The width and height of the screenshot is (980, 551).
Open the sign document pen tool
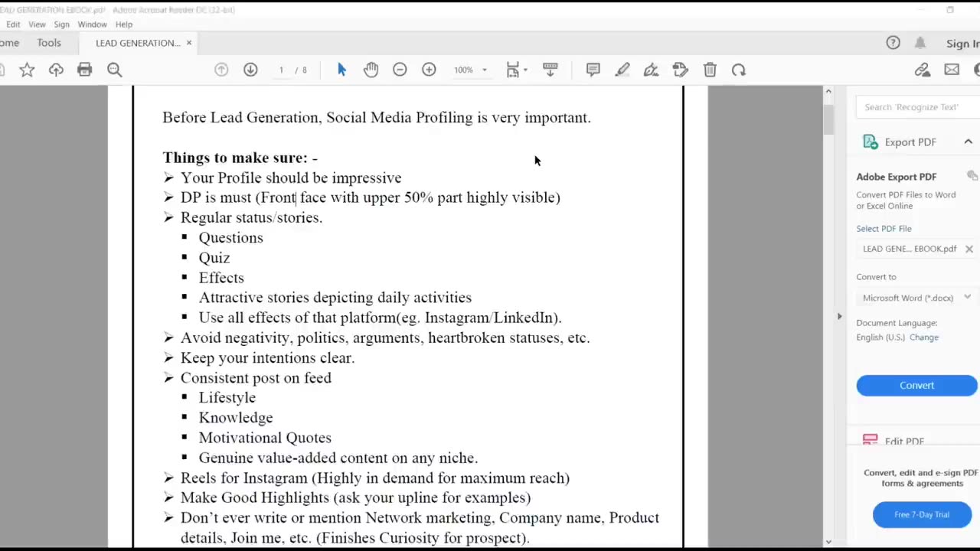pos(651,70)
